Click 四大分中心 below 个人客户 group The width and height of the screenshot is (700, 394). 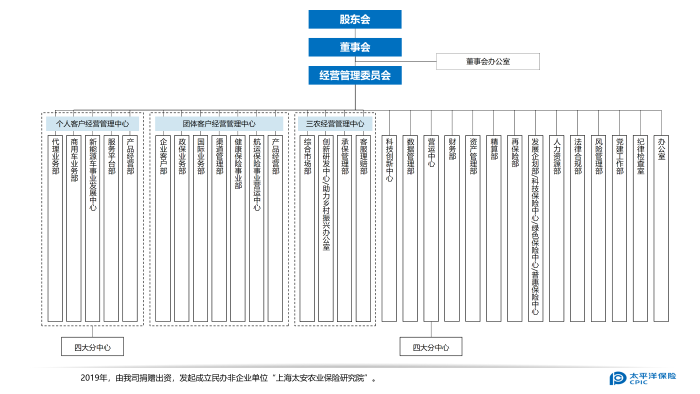[92, 347]
